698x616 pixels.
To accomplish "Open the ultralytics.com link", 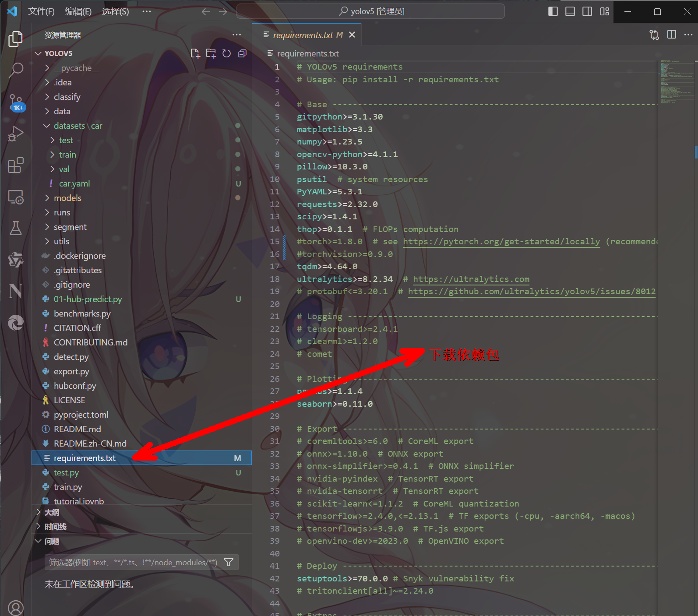I will [471, 279].
